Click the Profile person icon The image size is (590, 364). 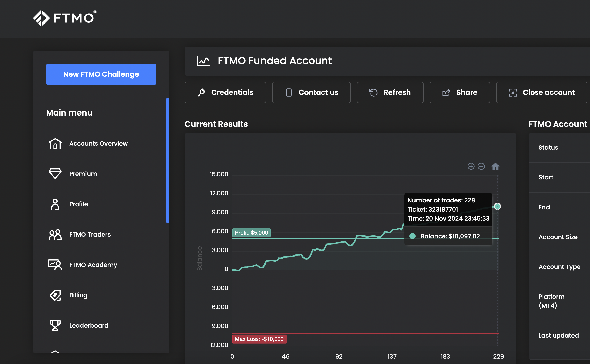(x=55, y=204)
